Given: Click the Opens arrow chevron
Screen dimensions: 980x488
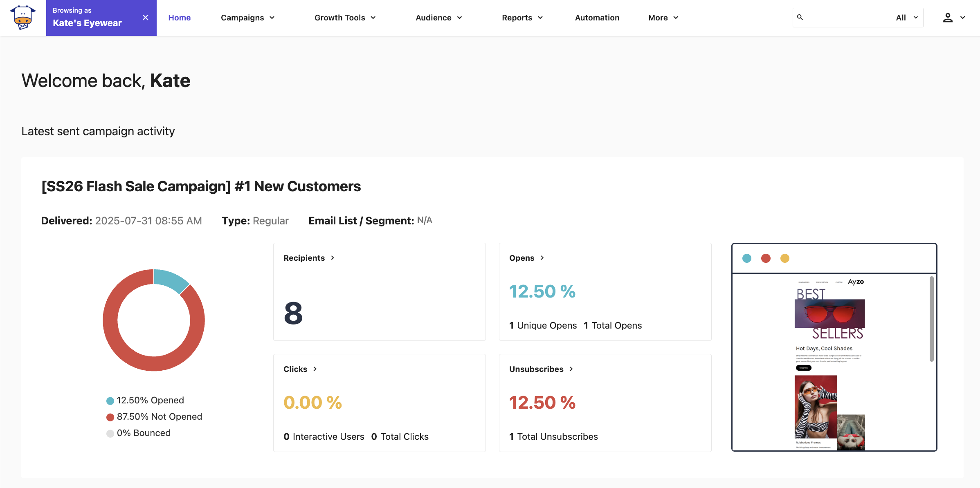Looking at the screenshot, I should [542, 258].
